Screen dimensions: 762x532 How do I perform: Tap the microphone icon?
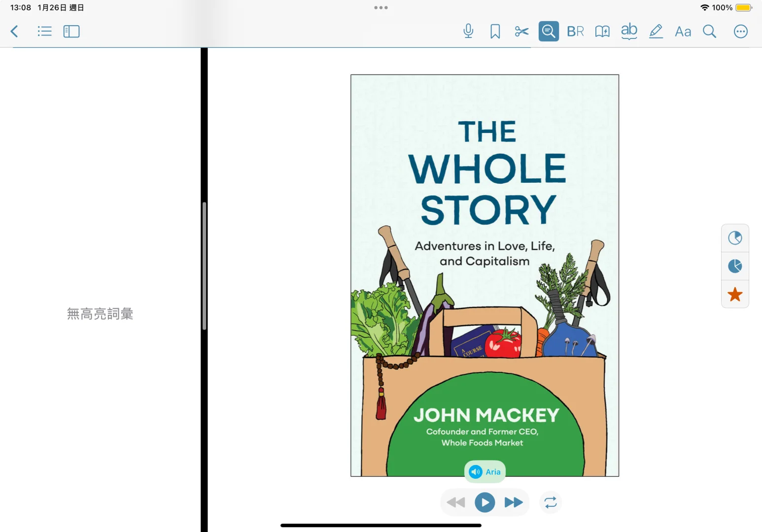tap(468, 32)
